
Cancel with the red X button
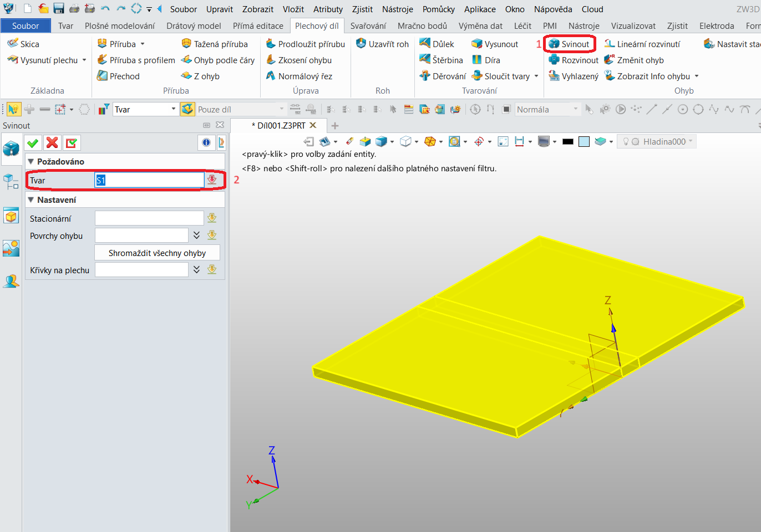(52, 143)
